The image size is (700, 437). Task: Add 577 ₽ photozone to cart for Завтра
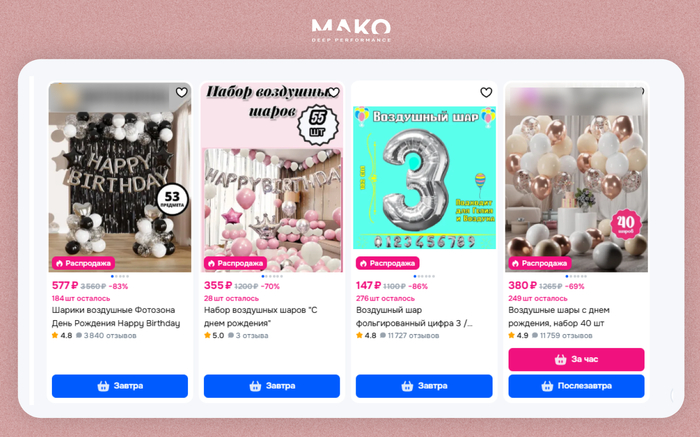120,386
